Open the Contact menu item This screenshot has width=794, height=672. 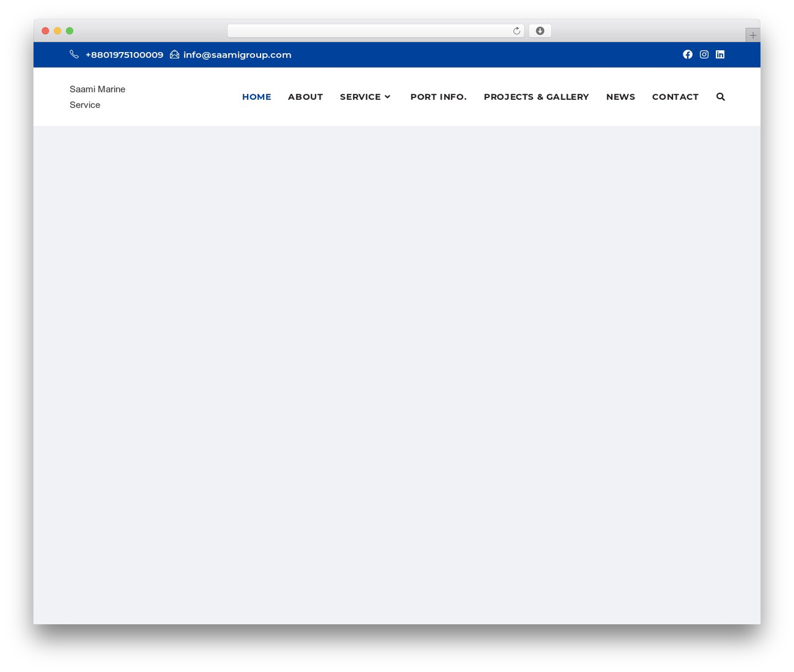(676, 97)
